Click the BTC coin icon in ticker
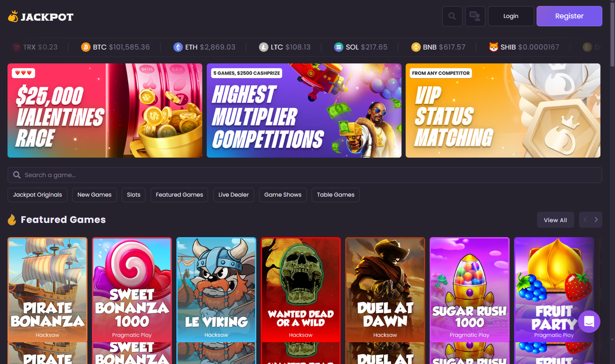Screen dimensions: 615x364 (86, 47)
